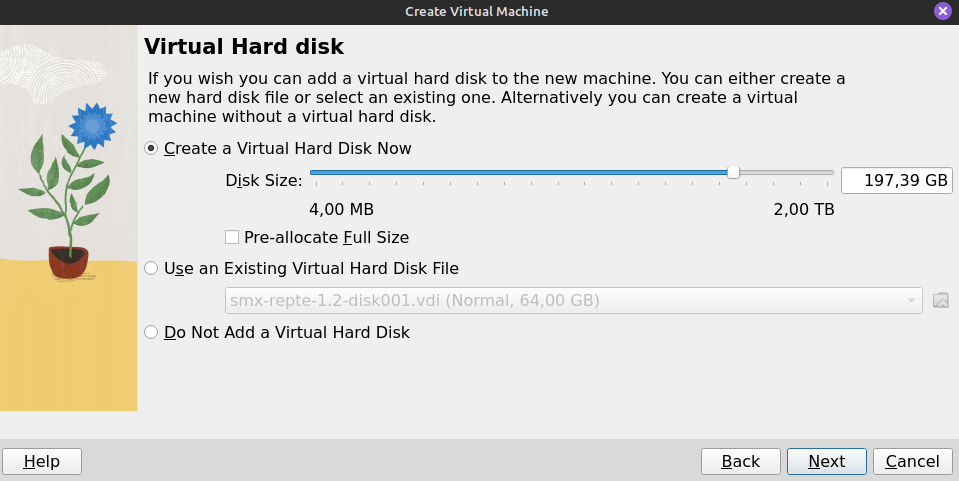Image resolution: width=959 pixels, height=481 pixels.
Task: Go Back to the previous wizard step
Action: click(741, 461)
